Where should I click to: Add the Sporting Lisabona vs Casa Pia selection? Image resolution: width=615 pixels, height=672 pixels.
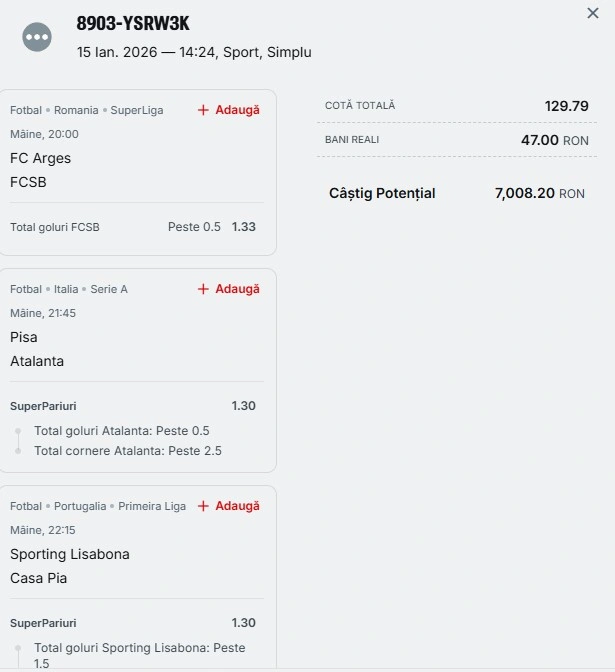click(237, 506)
